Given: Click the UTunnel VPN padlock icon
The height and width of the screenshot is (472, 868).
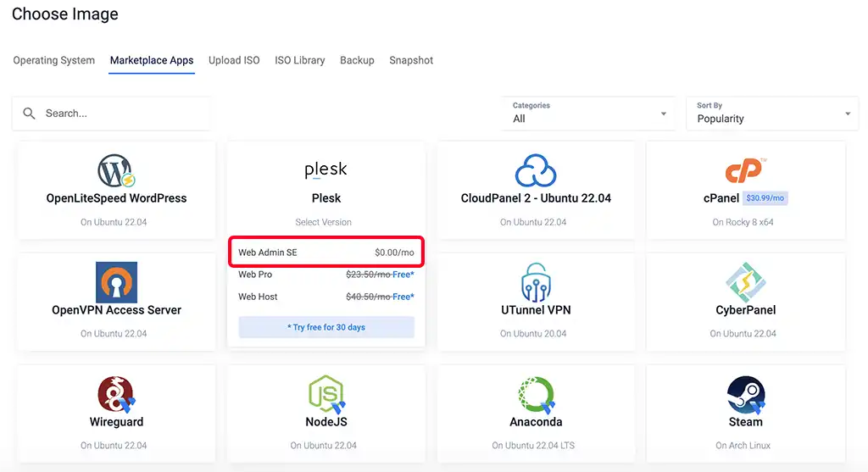Looking at the screenshot, I should 536,282.
